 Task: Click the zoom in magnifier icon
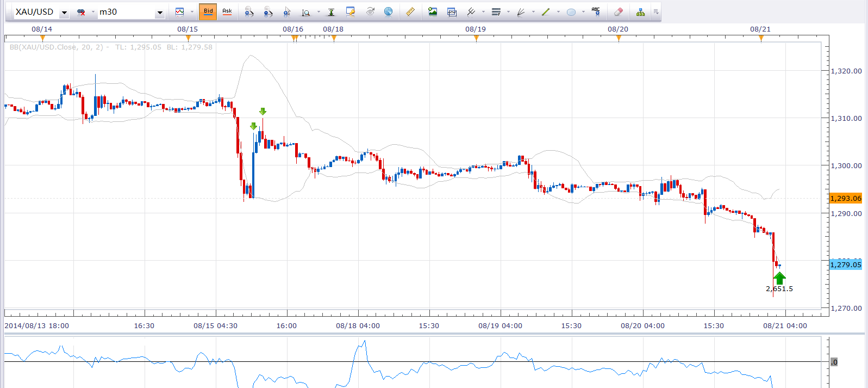click(249, 11)
